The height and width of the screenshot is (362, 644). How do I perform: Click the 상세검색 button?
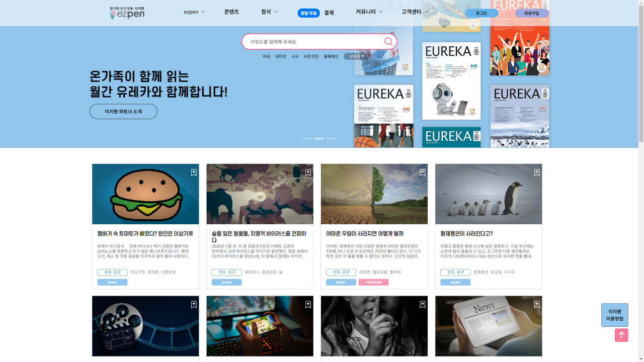tap(357, 56)
